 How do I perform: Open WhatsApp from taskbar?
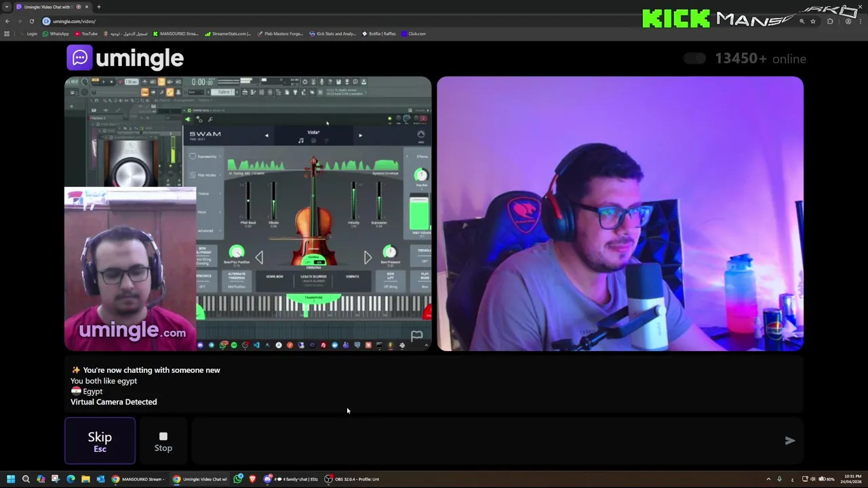click(238, 479)
